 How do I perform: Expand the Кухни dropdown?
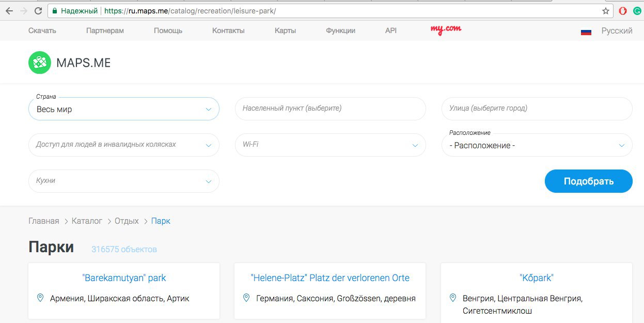(x=124, y=181)
